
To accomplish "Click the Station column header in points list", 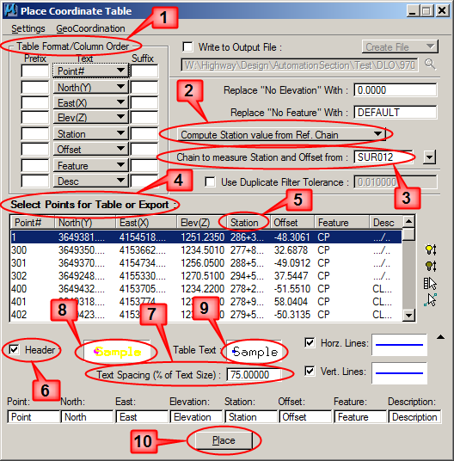I will pyautogui.click(x=248, y=222).
